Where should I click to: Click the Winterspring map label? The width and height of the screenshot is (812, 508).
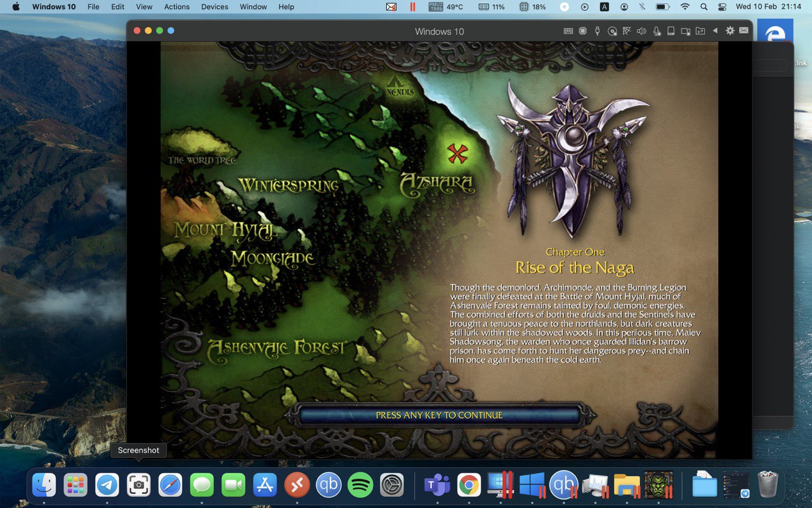coord(289,185)
